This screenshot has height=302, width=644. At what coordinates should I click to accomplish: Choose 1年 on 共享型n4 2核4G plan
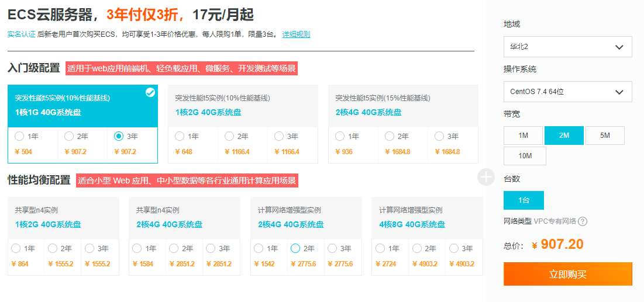coord(137,248)
